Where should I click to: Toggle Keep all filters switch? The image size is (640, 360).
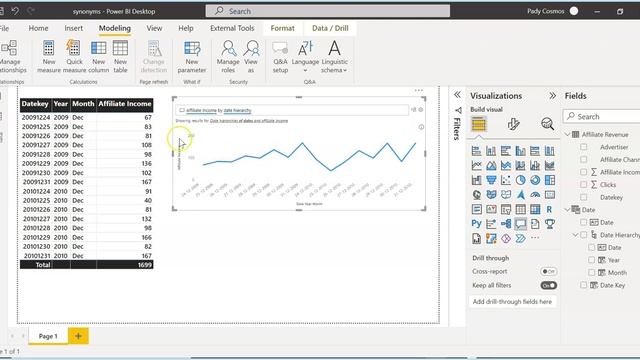pyautogui.click(x=549, y=285)
